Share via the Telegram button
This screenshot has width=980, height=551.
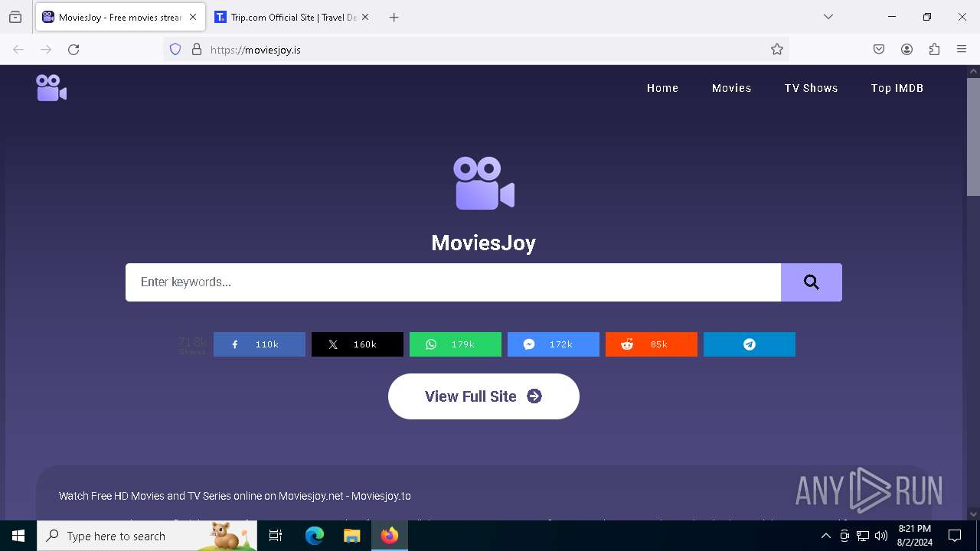pyautogui.click(x=750, y=344)
